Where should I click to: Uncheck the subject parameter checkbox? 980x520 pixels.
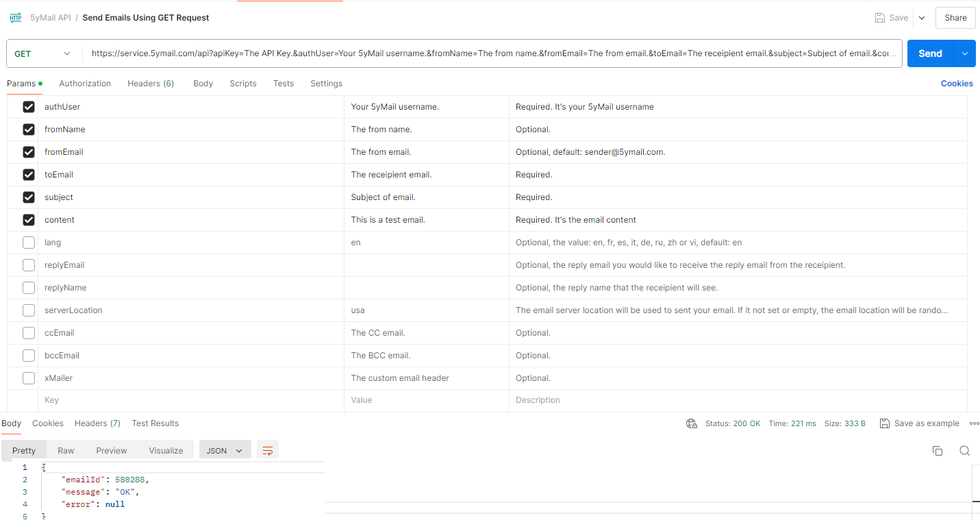[x=29, y=197]
